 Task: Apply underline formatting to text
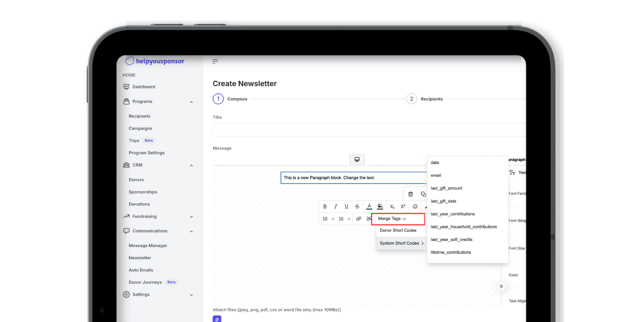[x=347, y=206]
